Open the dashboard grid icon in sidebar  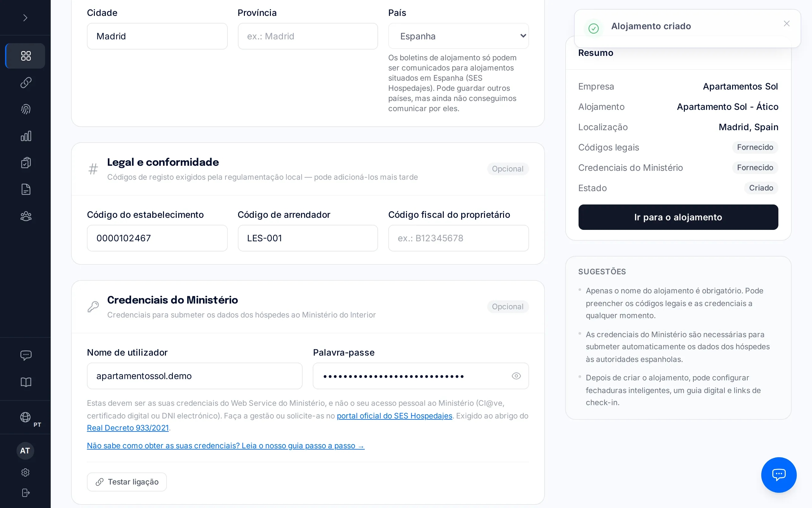tap(25, 56)
